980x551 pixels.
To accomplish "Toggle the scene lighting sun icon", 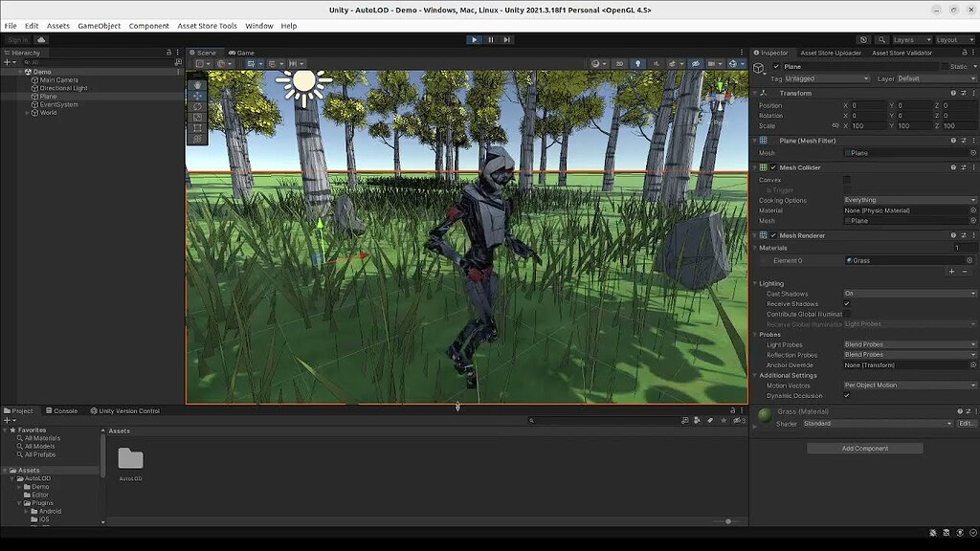I will click(637, 63).
